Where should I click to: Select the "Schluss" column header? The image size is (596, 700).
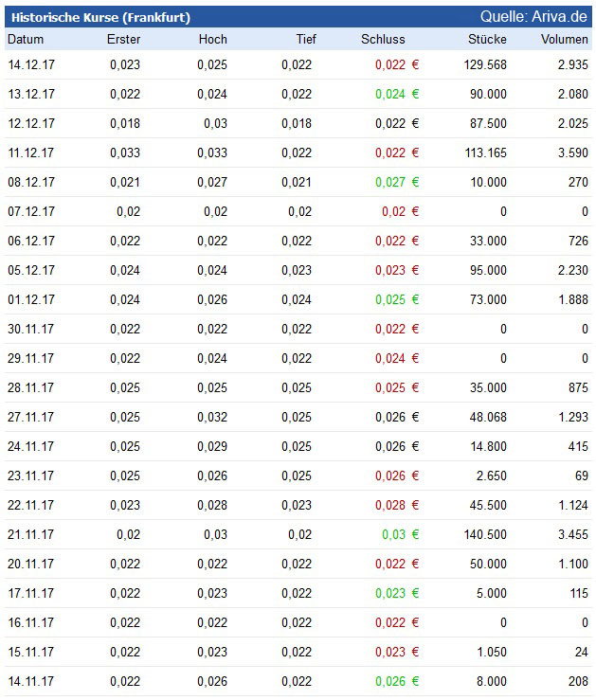(383, 40)
